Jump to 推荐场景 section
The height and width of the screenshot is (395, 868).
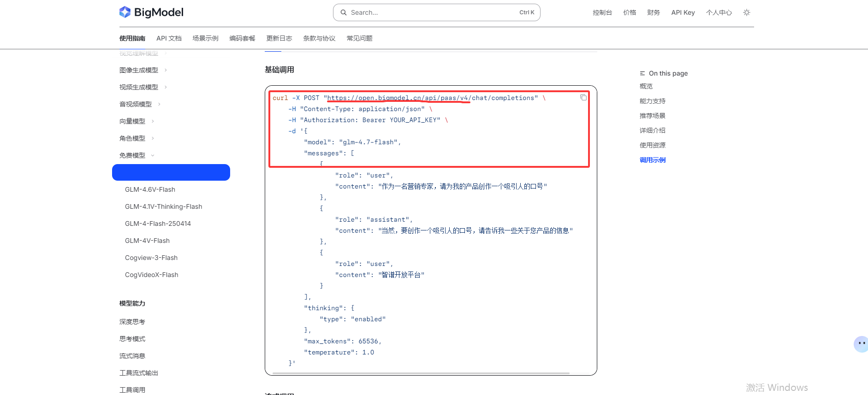653,116
